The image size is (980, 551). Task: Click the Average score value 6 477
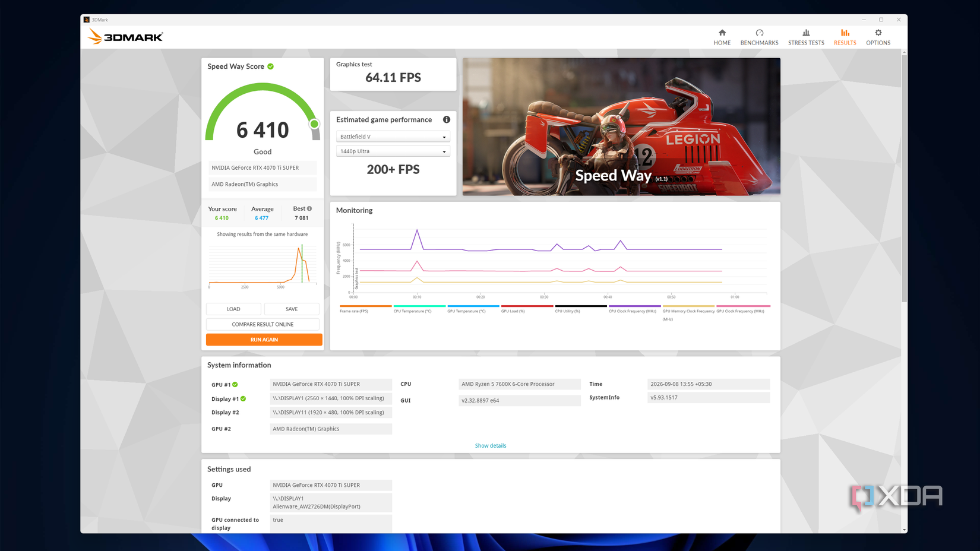point(262,218)
